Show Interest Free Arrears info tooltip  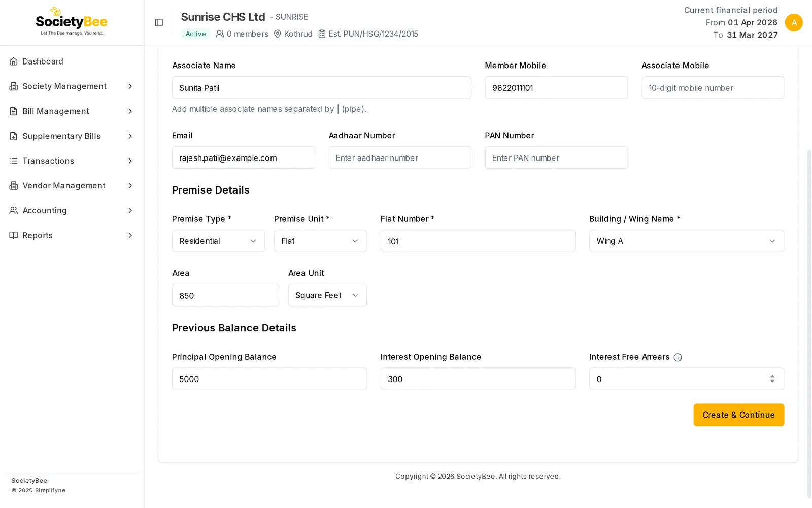pos(678,357)
